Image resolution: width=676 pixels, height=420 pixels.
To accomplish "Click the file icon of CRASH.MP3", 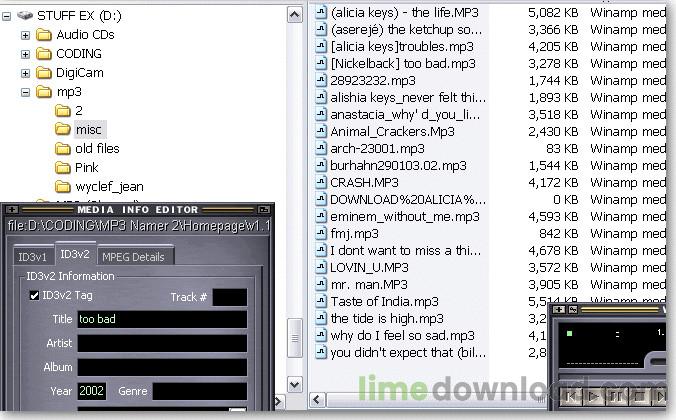I will click(x=321, y=182).
